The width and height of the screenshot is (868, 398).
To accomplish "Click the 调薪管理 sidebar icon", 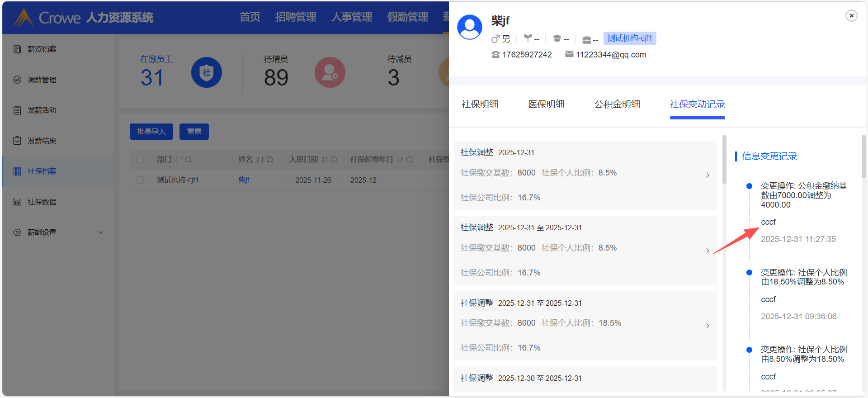I will 17,80.
